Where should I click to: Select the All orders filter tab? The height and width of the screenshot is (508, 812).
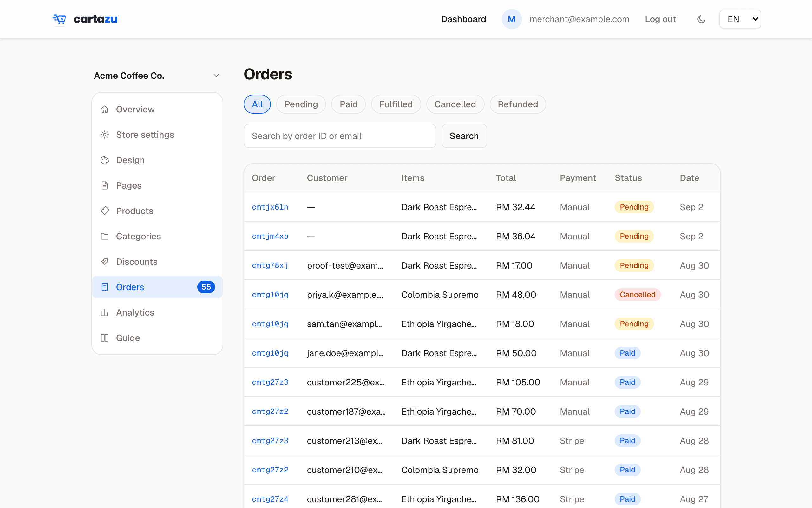(x=257, y=104)
